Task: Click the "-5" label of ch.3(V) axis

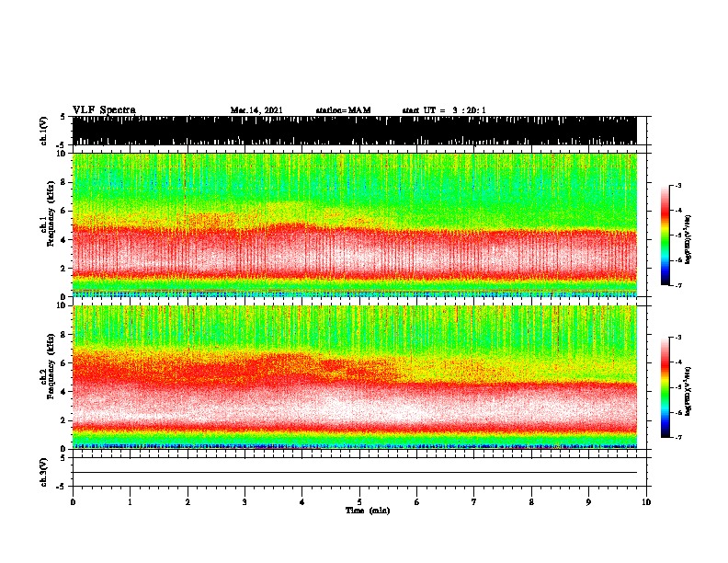Action: pyautogui.click(x=62, y=487)
